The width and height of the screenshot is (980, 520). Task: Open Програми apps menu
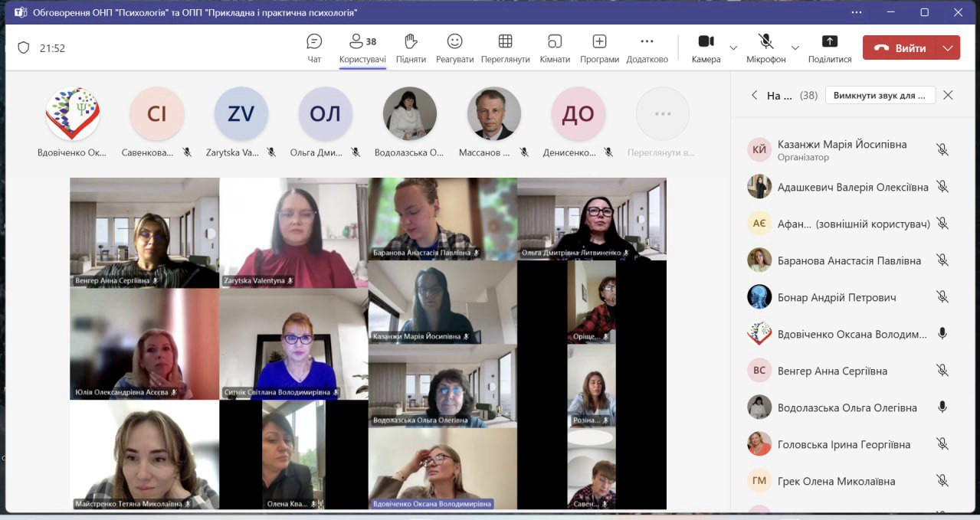(x=599, y=48)
